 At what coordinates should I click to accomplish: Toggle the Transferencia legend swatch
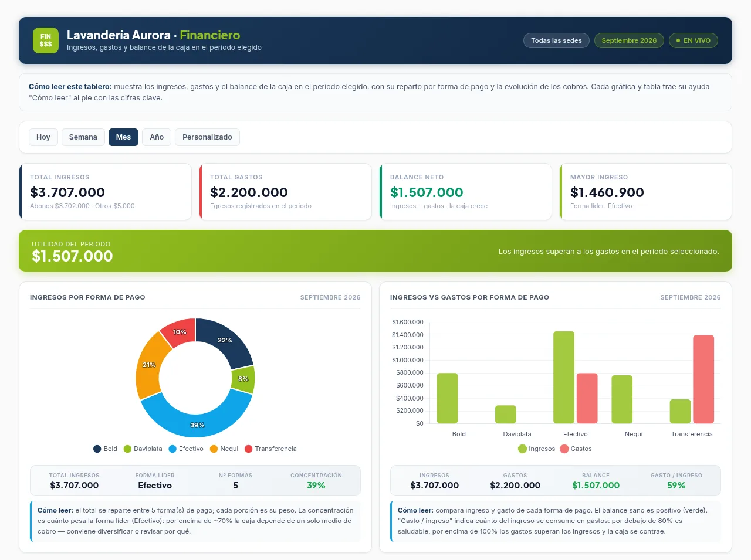point(249,449)
